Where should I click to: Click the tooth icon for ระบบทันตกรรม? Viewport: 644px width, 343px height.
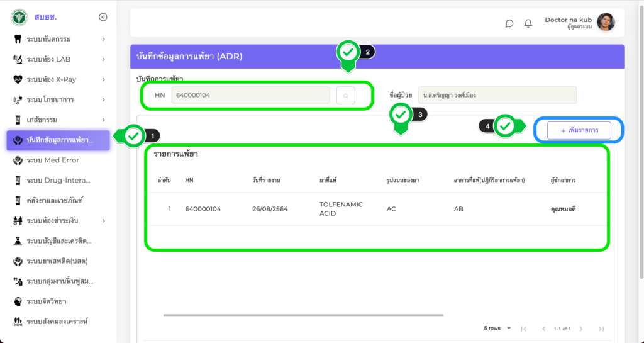coord(18,39)
